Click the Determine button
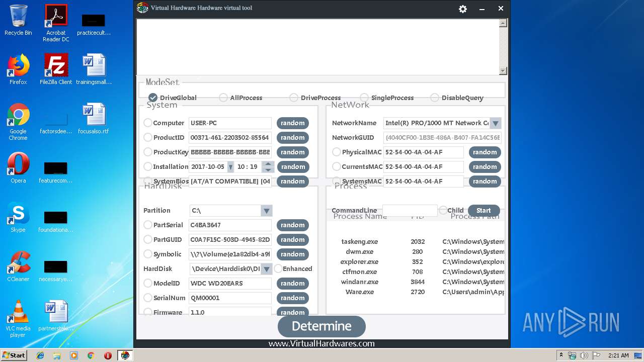Viewport: 644px width, 362px height. tap(321, 326)
